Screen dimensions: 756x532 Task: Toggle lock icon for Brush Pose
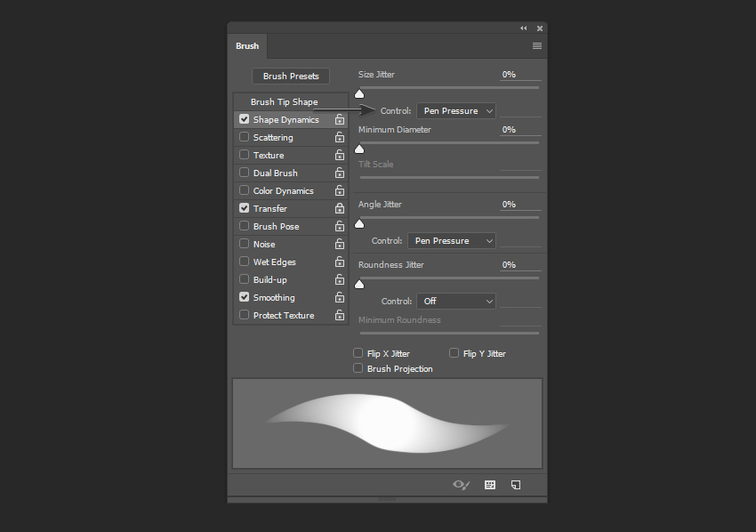[340, 226]
